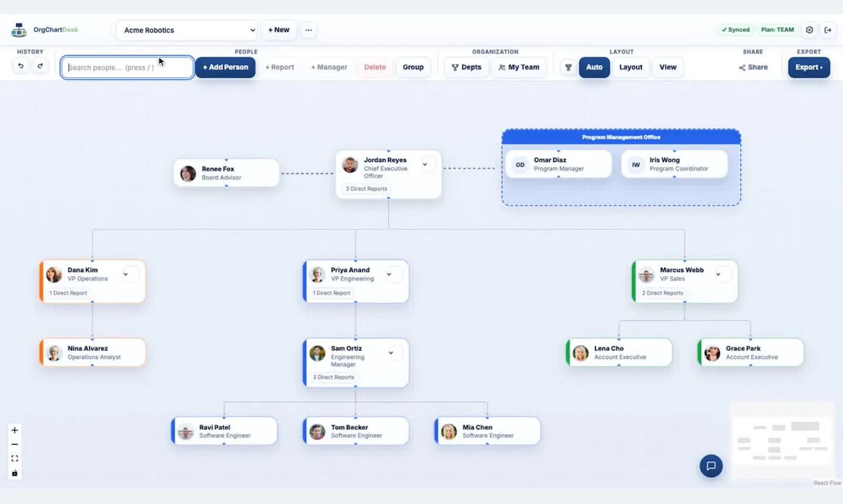This screenshot has width=843, height=504.
Task: Click the OD initials avatar
Action: tap(520, 165)
